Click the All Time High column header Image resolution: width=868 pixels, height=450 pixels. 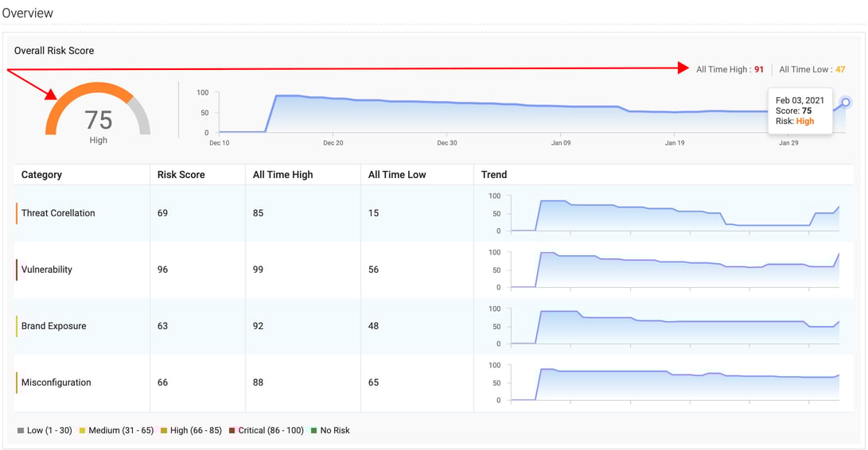click(282, 175)
